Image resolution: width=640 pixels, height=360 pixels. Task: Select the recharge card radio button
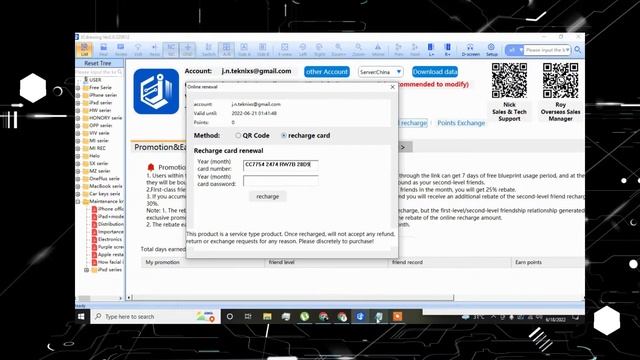[284, 136]
